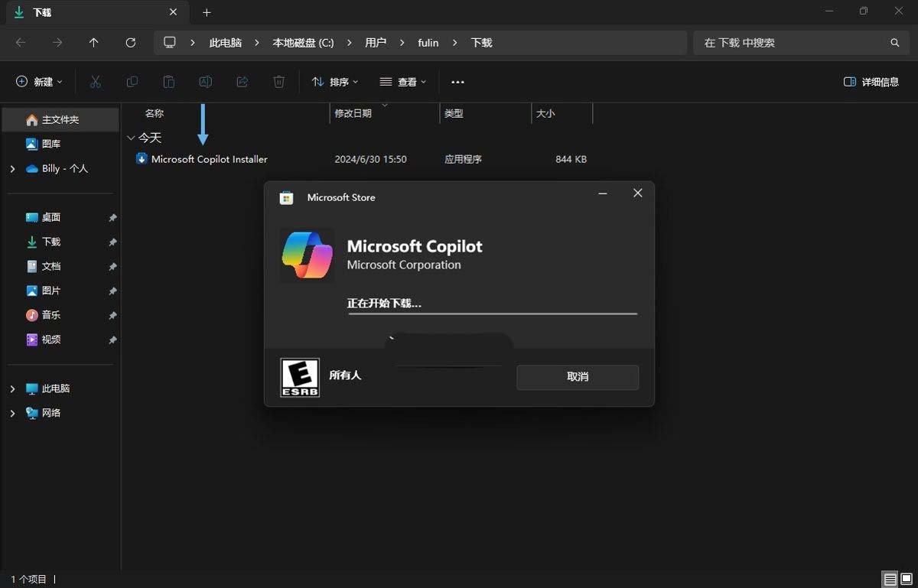Sort by 大小 column header
The height and width of the screenshot is (588, 918).
coord(545,113)
